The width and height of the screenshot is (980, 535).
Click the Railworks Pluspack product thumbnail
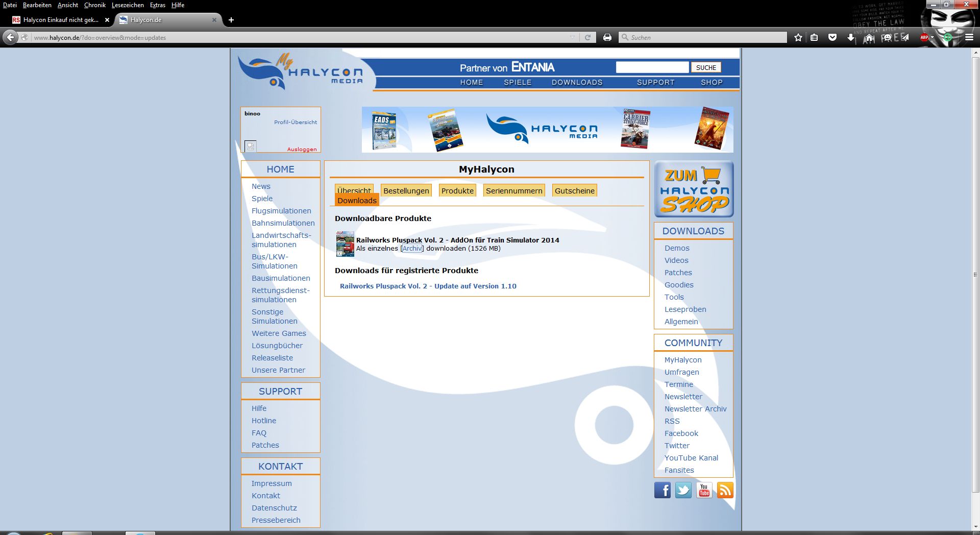click(x=345, y=244)
